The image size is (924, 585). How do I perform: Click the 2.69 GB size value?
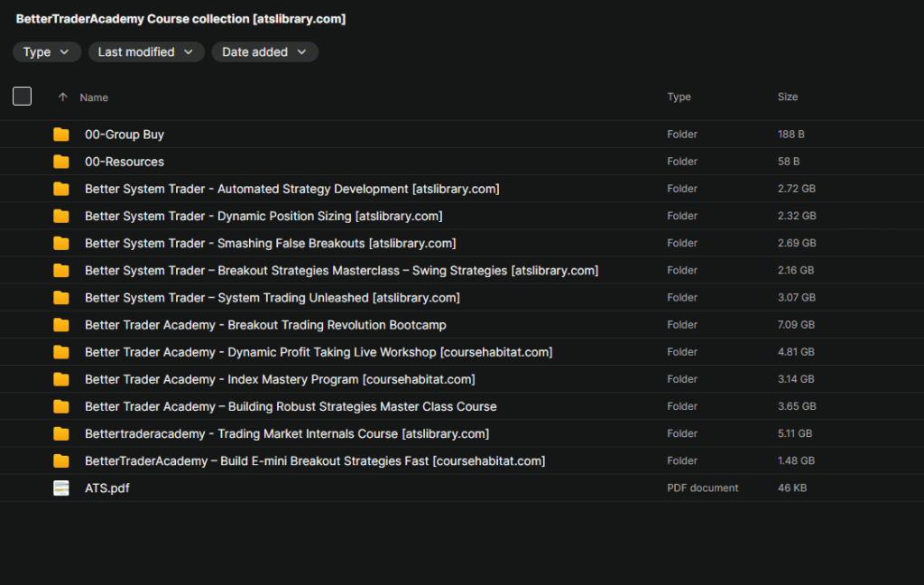pyautogui.click(x=797, y=242)
